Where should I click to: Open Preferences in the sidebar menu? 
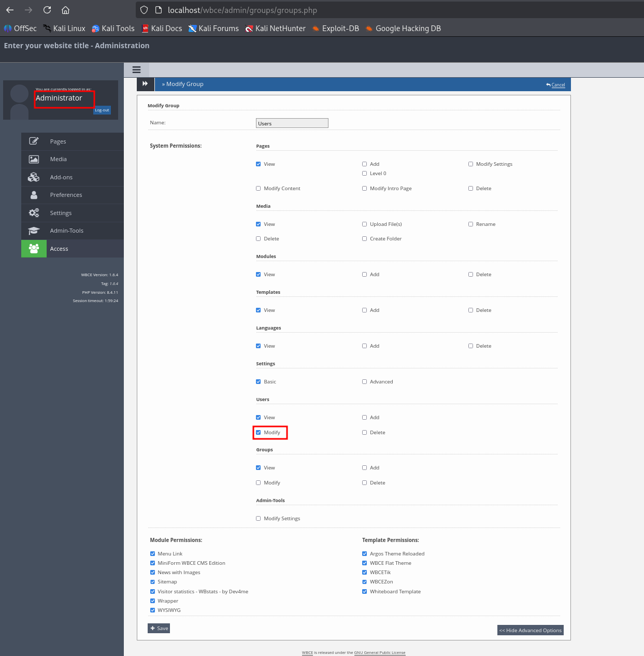(x=73, y=195)
